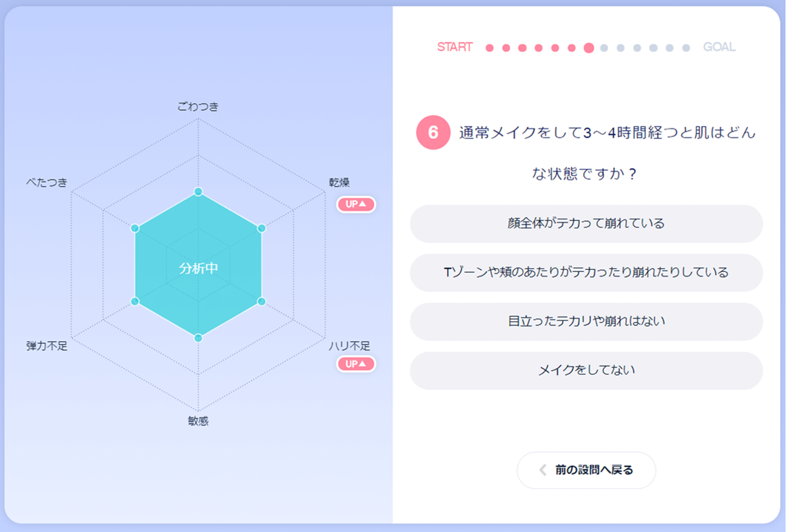Click the first pink progress dot after START
Image resolution: width=787 pixels, height=532 pixels.
coord(489,48)
